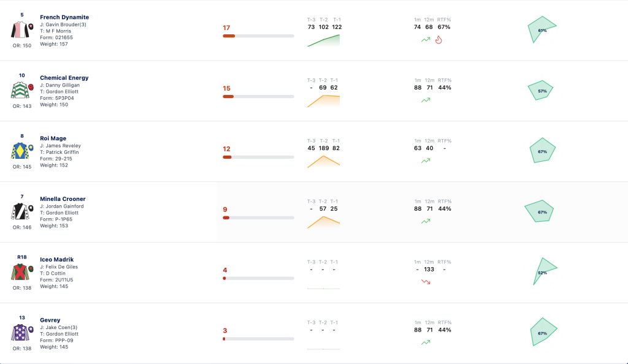This screenshot has width=628, height=364.
Task: Click the red downward trend arrow for Iceo Madrik
Action: point(426,282)
